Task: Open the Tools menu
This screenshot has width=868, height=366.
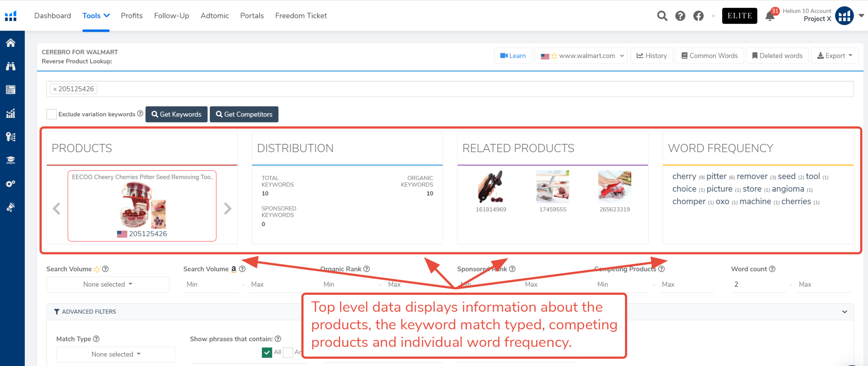Action: (96, 16)
